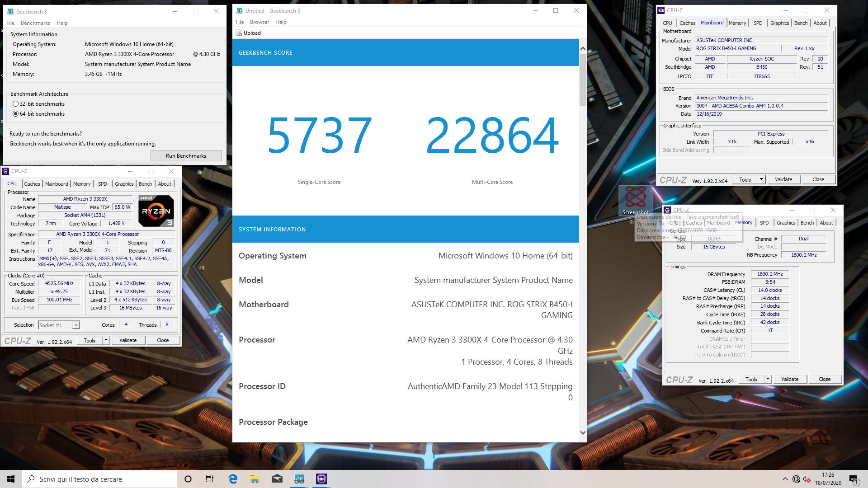This screenshot has height=488, width=868.
Task: Select Bench tab in bottom-right CPU-Z Memory window
Action: point(807,223)
